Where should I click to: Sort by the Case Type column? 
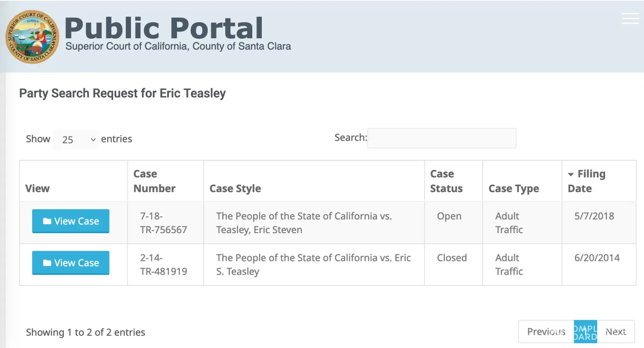tap(513, 188)
